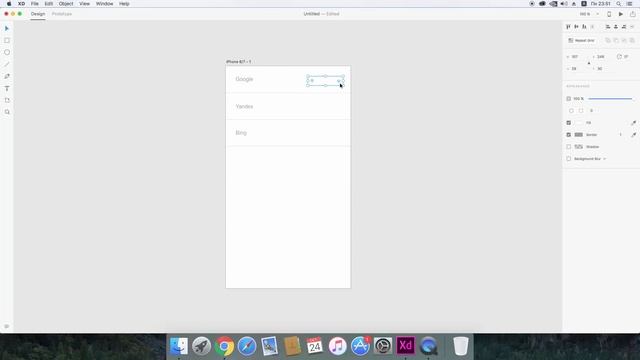This screenshot has height=360, width=640.
Task: Click the width (W) input field
Action: click(x=575, y=57)
